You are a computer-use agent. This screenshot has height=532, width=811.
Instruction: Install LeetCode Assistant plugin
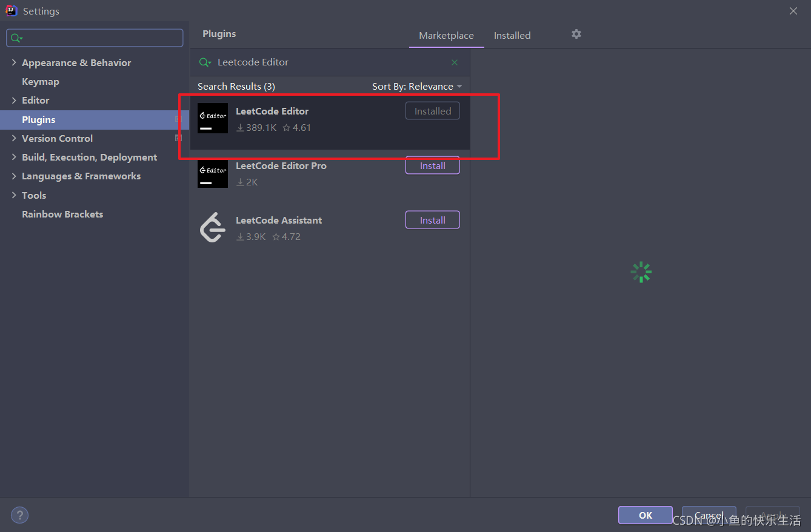tap(433, 220)
